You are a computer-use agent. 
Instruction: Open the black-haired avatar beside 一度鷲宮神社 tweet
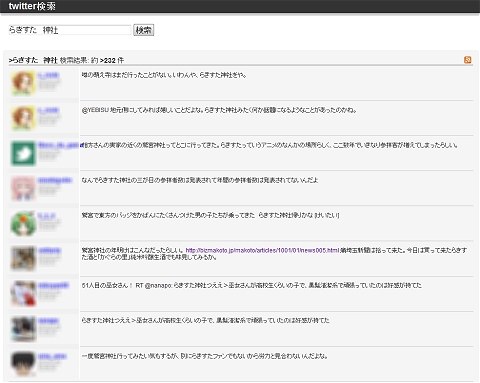pyautogui.click(x=23, y=364)
